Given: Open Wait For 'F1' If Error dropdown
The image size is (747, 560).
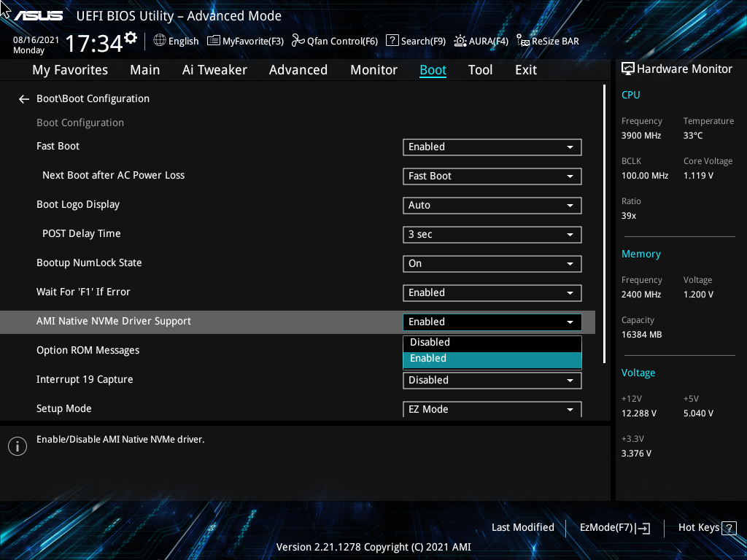Looking at the screenshot, I should 492,293.
